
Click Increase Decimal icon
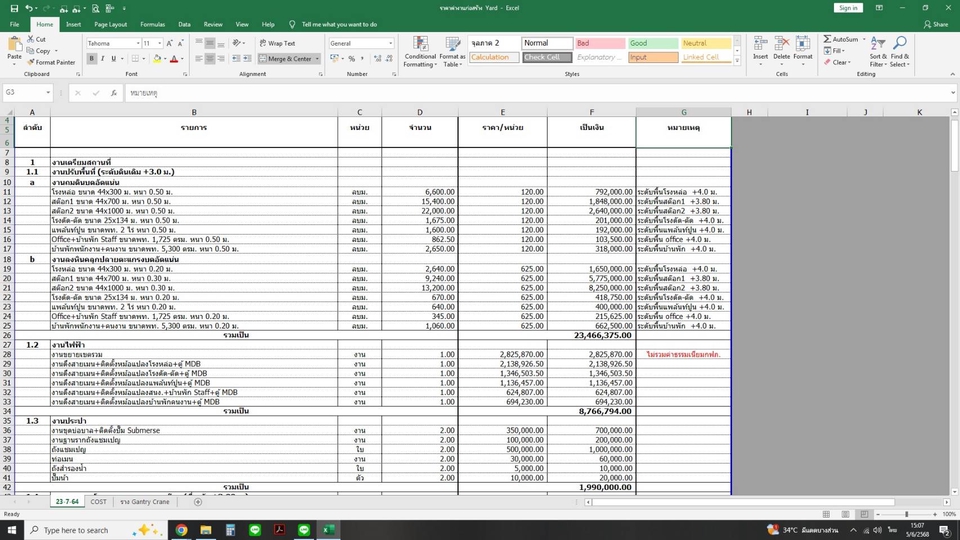pos(378,59)
